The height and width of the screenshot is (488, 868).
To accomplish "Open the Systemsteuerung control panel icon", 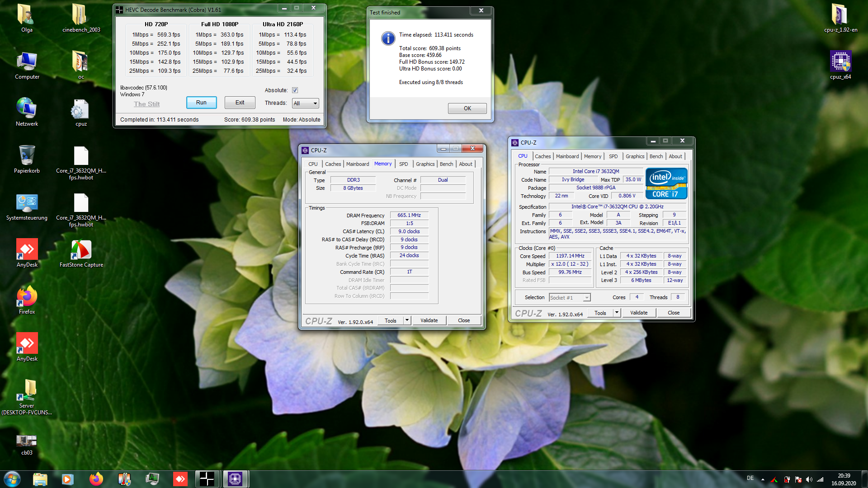I will click(27, 206).
